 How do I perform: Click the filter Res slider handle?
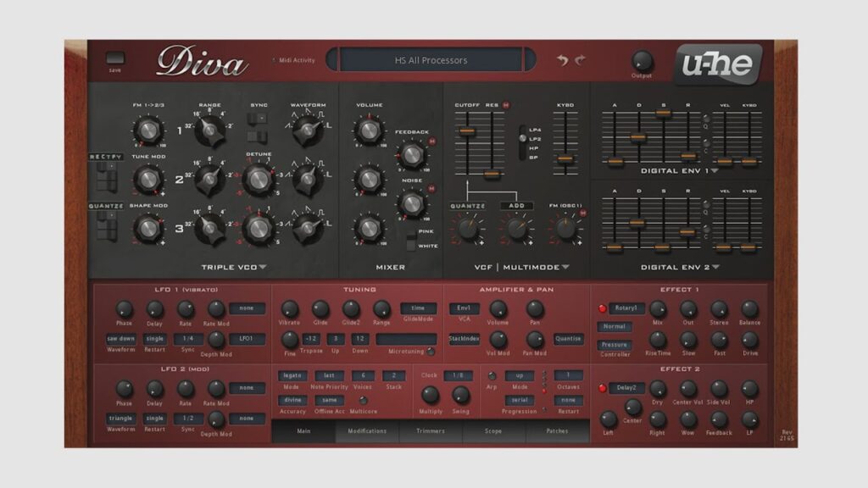[491, 175]
